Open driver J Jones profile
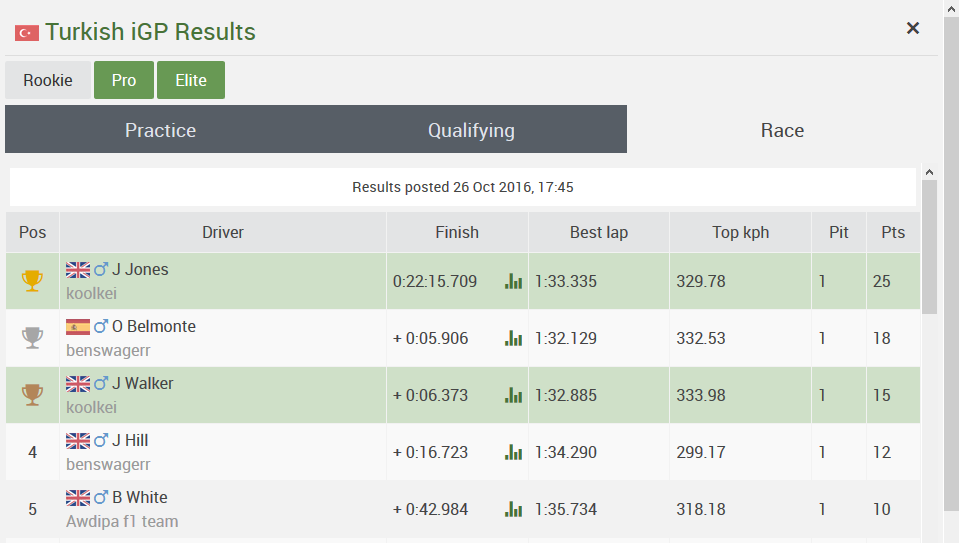Image resolution: width=959 pixels, height=543 pixels. pos(140,269)
